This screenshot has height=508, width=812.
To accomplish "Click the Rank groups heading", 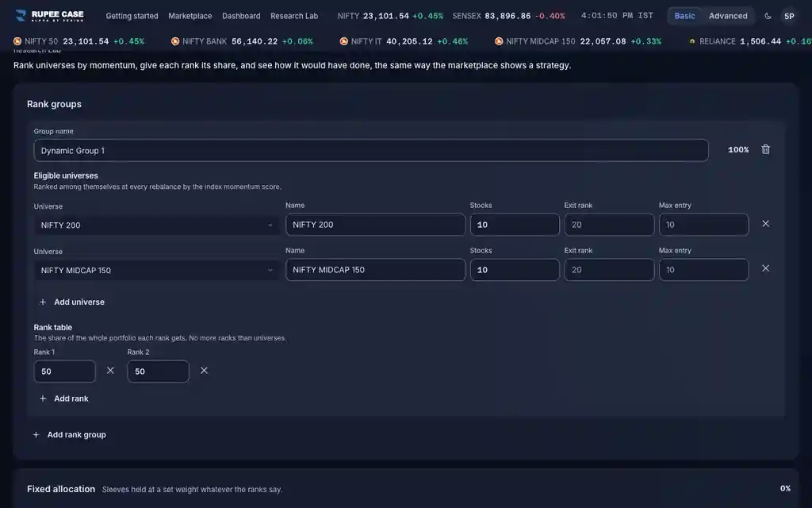I will coord(55,104).
